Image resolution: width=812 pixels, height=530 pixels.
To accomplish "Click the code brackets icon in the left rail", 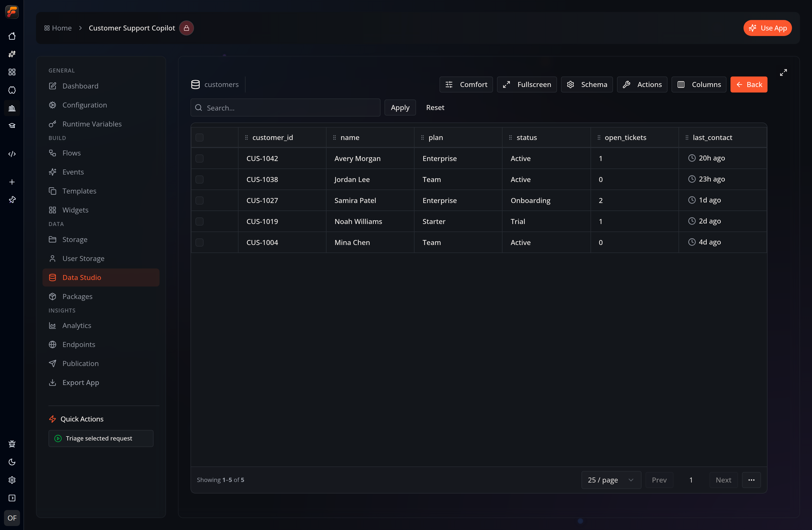I will point(12,154).
